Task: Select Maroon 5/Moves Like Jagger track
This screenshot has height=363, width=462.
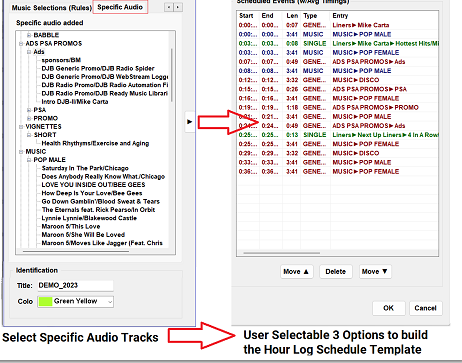Action: pos(102,243)
